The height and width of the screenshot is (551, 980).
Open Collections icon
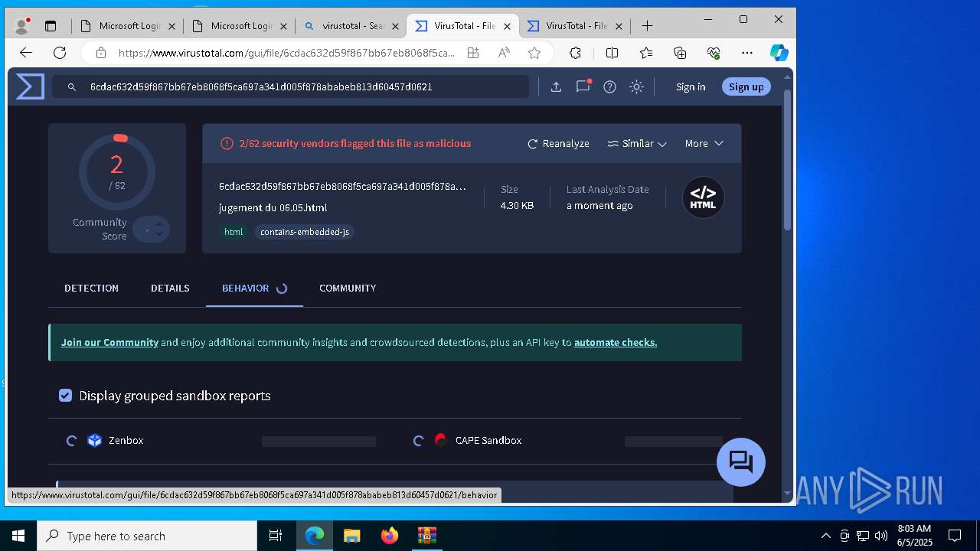click(x=680, y=53)
